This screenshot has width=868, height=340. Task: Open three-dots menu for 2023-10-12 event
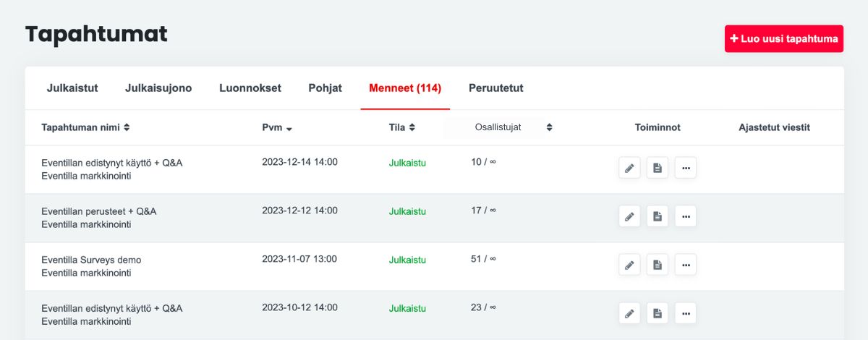pyautogui.click(x=686, y=313)
